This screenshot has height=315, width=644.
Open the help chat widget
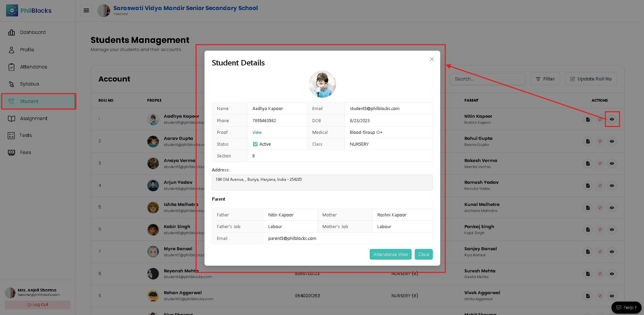[x=627, y=307]
